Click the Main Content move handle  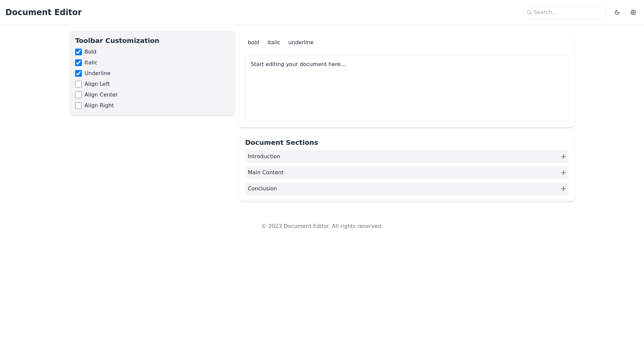pos(563,173)
